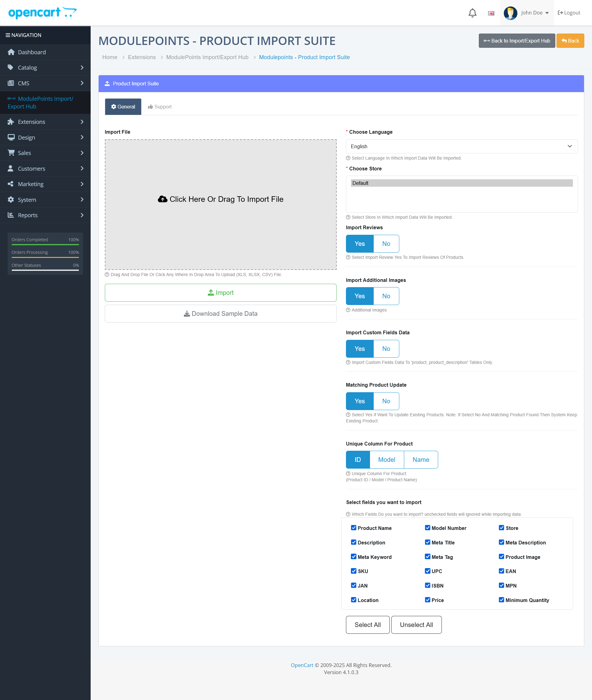
Task: Open the Choose Language dropdown
Action: coord(462,146)
